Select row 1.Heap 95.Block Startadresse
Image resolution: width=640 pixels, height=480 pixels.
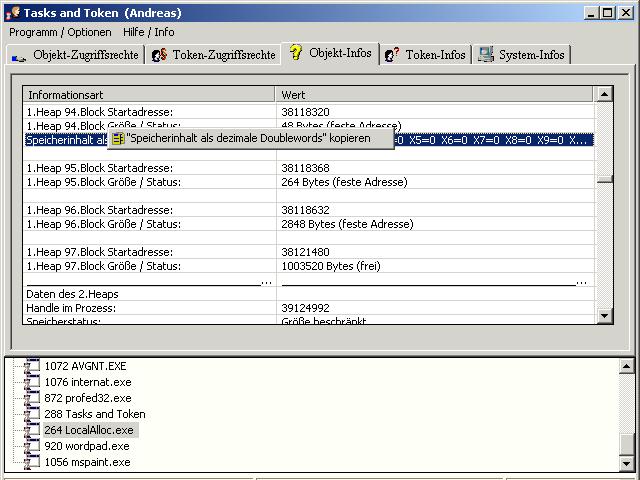pyautogui.click(x=100, y=168)
